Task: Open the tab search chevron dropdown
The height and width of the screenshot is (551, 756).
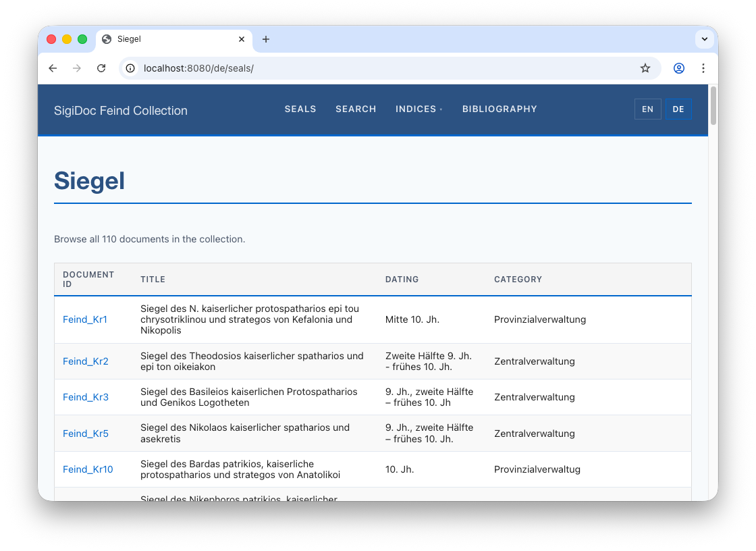Action: (x=704, y=39)
